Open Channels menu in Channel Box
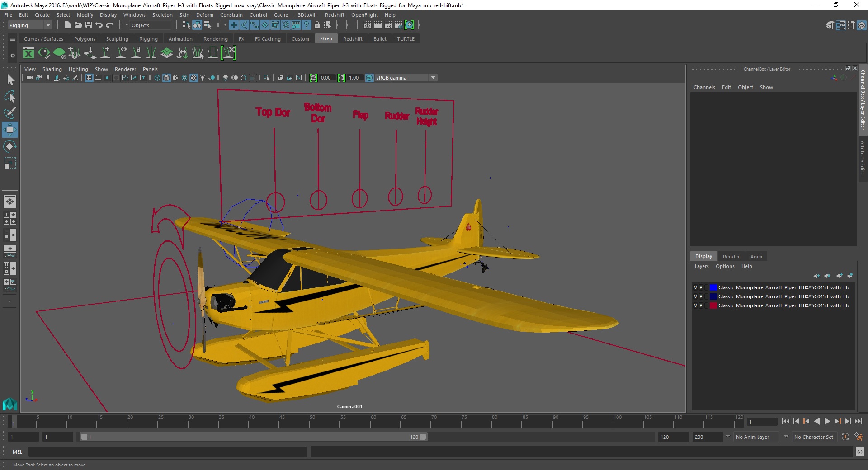The height and width of the screenshot is (470, 868). [x=704, y=87]
